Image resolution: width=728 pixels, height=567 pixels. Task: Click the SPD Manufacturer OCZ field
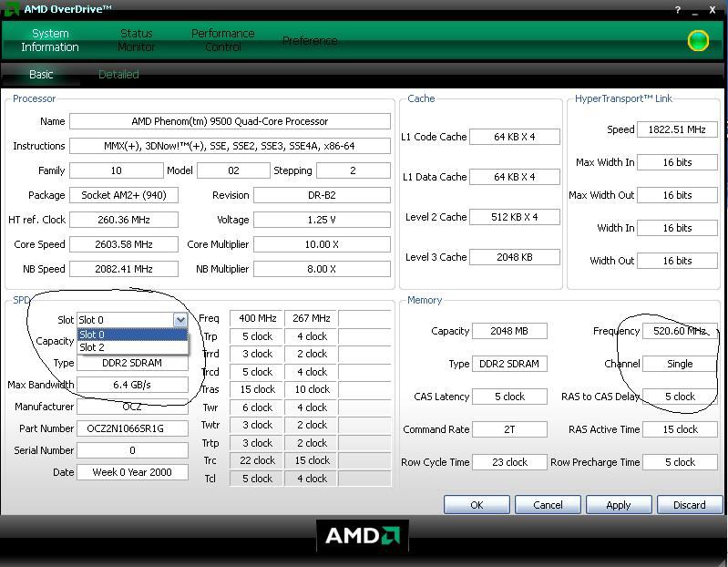point(132,407)
